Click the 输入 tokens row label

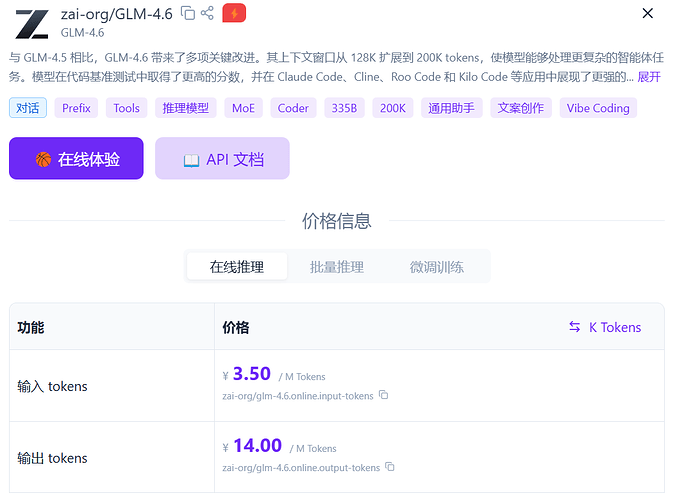click(52, 386)
